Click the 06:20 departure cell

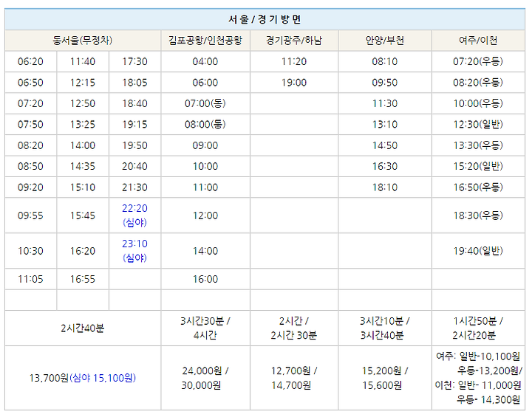(x=30, y=61)
